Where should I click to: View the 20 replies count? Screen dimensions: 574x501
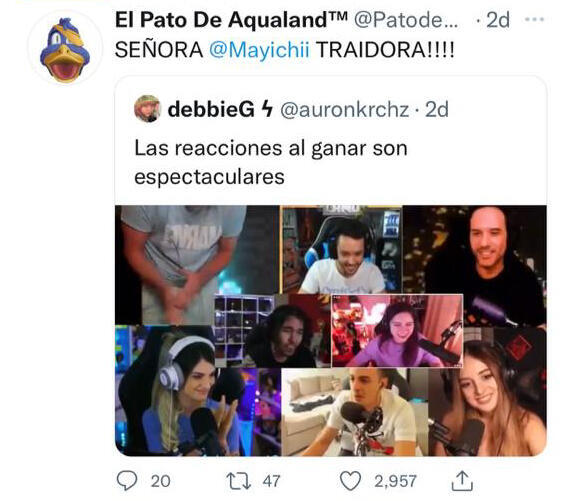pos(160,481)
